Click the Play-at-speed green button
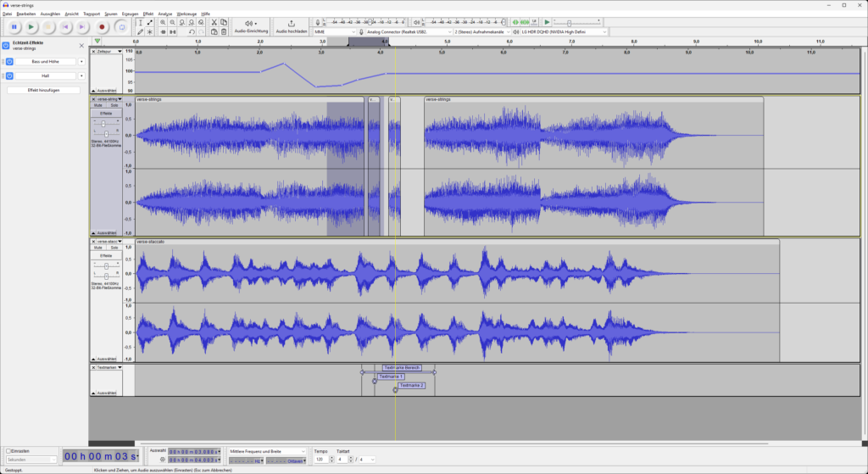The height and width of the screenshot is (474, 868). point(547,22)
